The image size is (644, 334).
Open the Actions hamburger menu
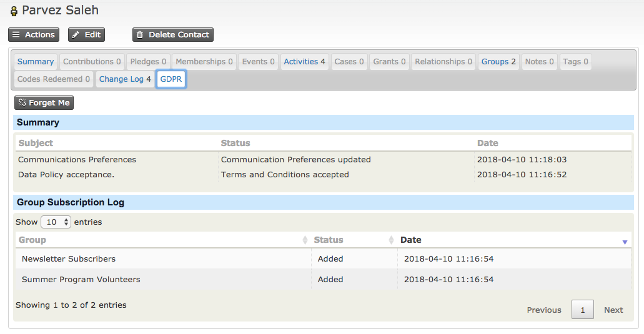[34, 35]
